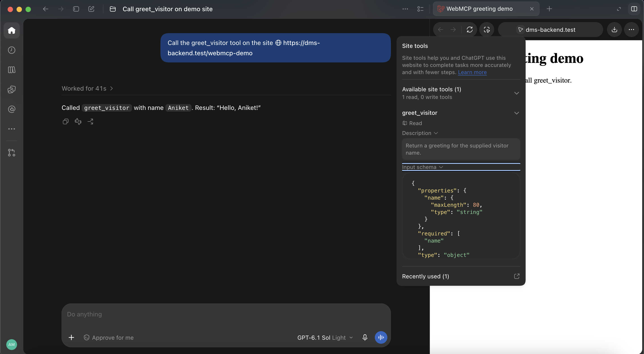Open the AM user avatar
Viewport: 644px width, 354px height.
pos(11,344)
